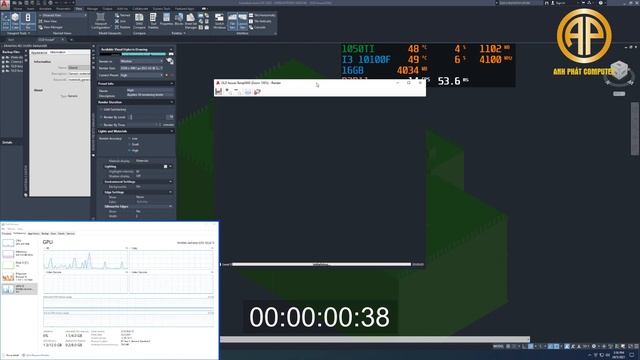Image resolution: width=640 pixels, height=360 pixels.
Task: Select High render accuracy
Action: (x=134, y=151)
